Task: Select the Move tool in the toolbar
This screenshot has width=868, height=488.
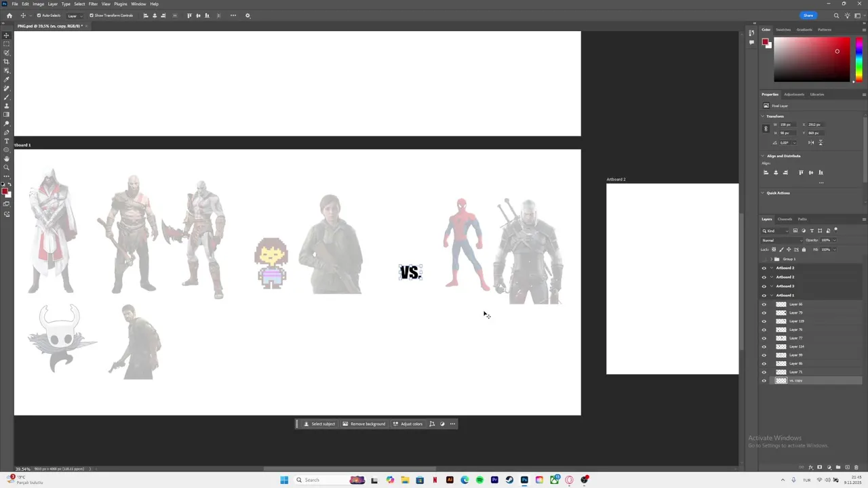Action: point(7,35)
